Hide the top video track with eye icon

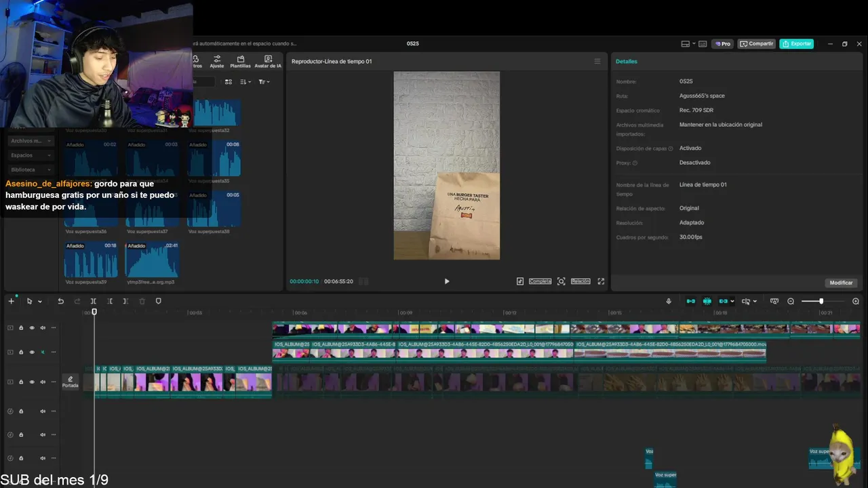[32, 328]
